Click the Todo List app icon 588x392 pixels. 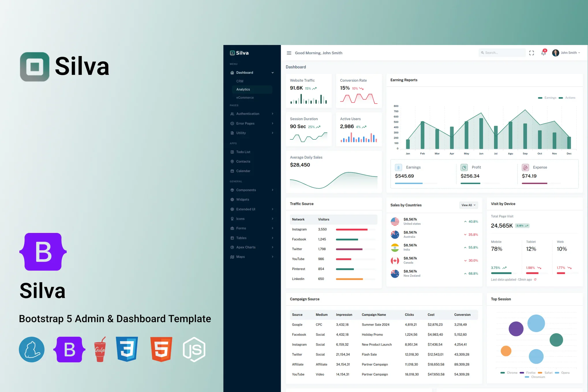[232, 151]
